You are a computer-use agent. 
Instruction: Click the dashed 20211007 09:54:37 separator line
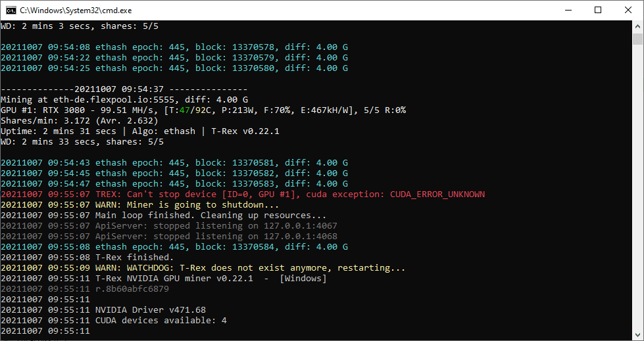click(124, 89)
